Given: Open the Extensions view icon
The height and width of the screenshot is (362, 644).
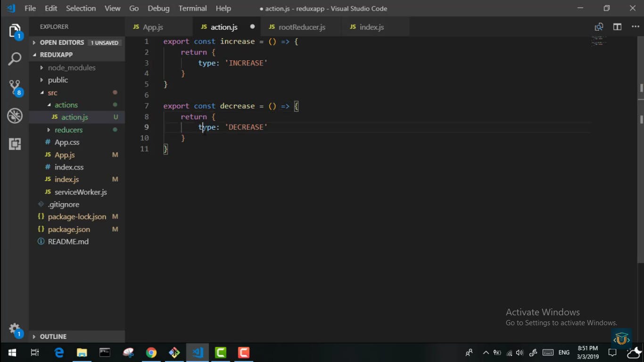Looking at the screenshot, I should pos(15,144).
